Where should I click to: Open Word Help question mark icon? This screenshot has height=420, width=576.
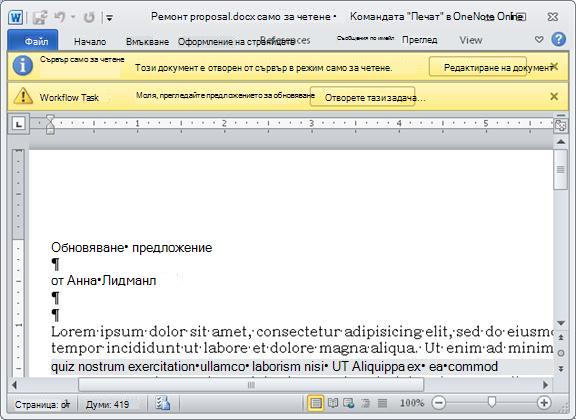[x=559, y=39]
